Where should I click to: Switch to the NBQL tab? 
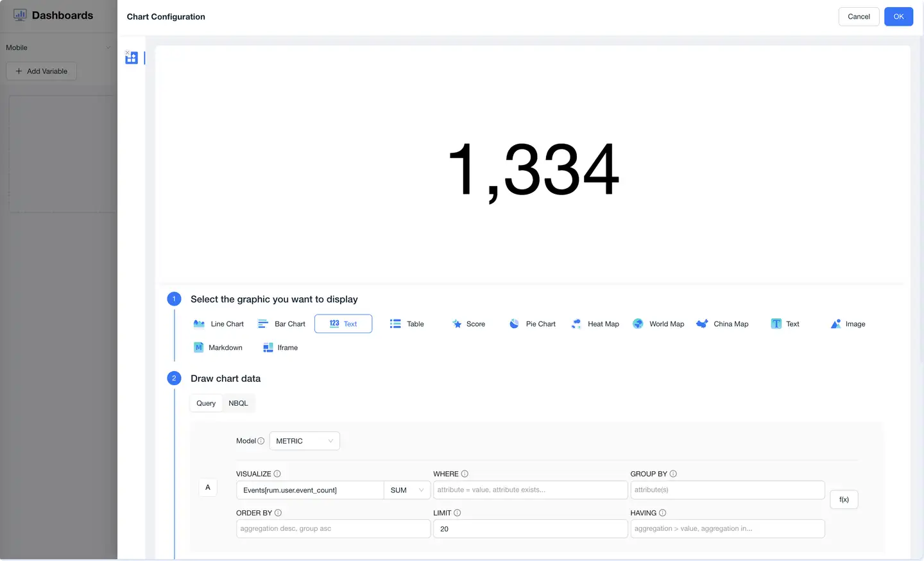pyautogui.click(x=238, y=404)
